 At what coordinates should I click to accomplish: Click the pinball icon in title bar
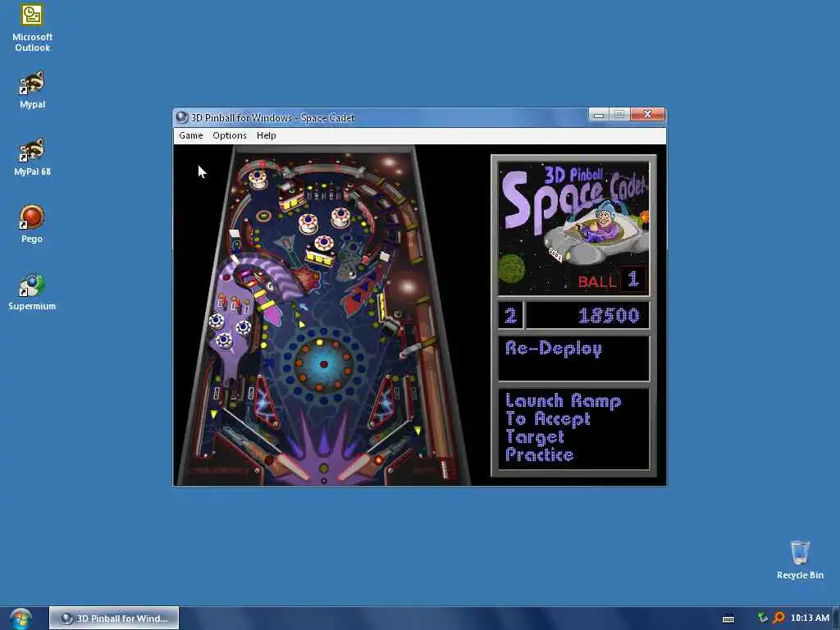[x=182, y=117]
